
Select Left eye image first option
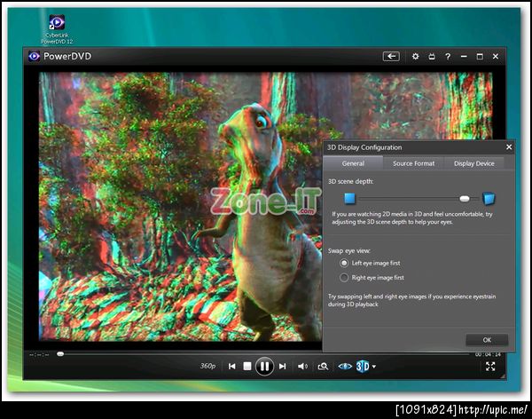point(371,263)
